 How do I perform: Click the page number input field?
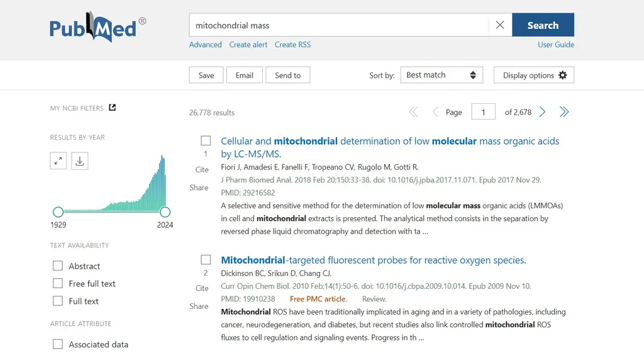point(483,112)
